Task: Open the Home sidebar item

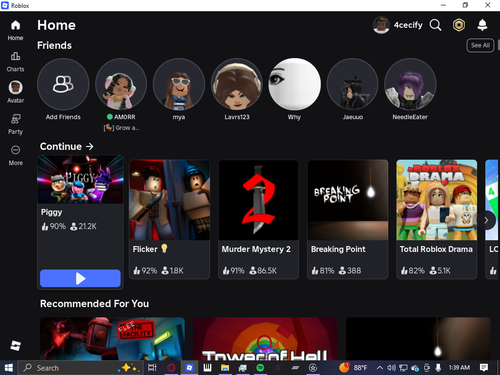Action: tap(15, 30)
